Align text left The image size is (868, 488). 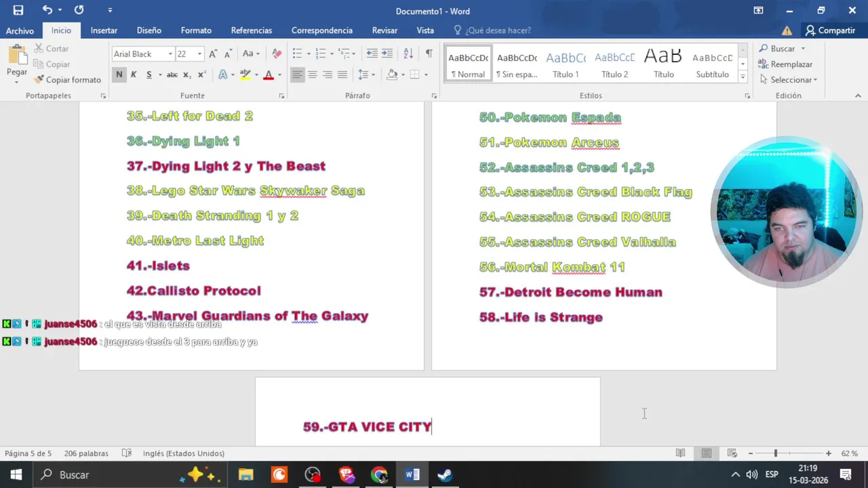click(298, 75)
